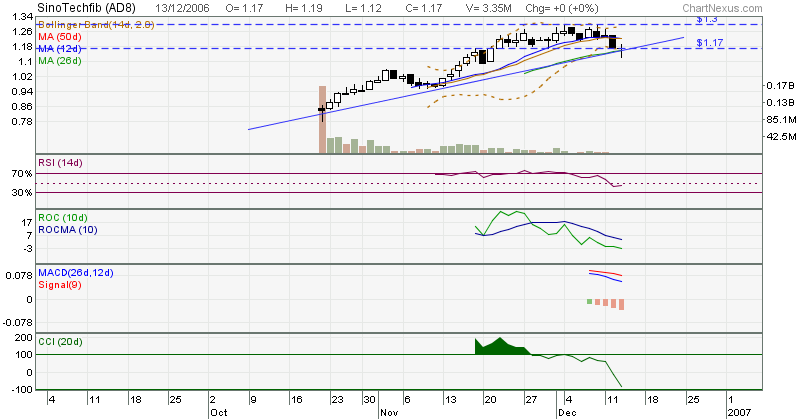800x419 pixels.
Task: Click the Dec month label
Action: pos(567,412)
